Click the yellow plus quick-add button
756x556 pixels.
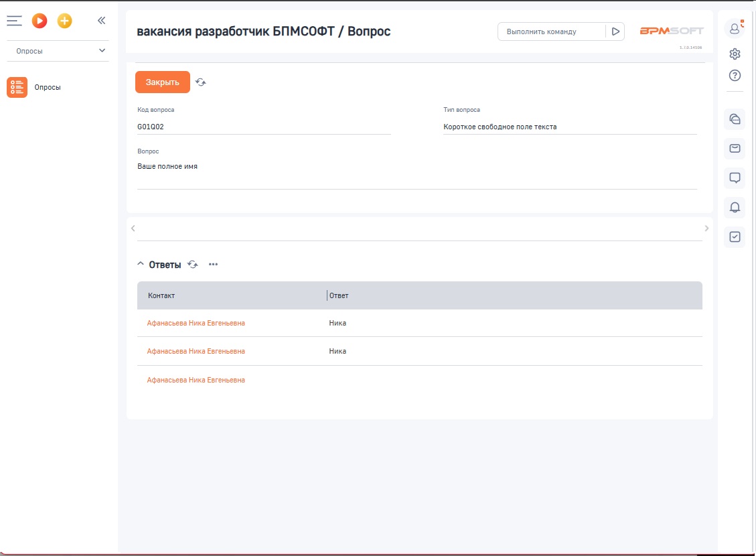click(x=64, y=21)
